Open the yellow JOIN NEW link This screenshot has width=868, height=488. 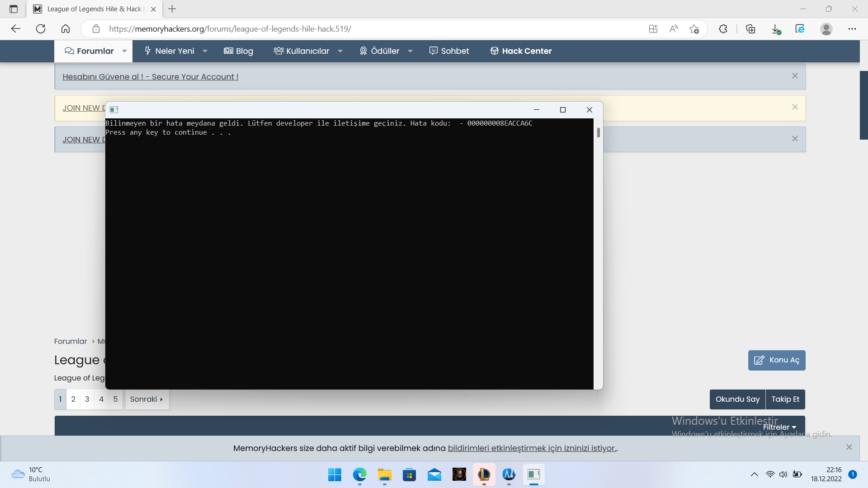pyautogui.click(x=84, y=108)
